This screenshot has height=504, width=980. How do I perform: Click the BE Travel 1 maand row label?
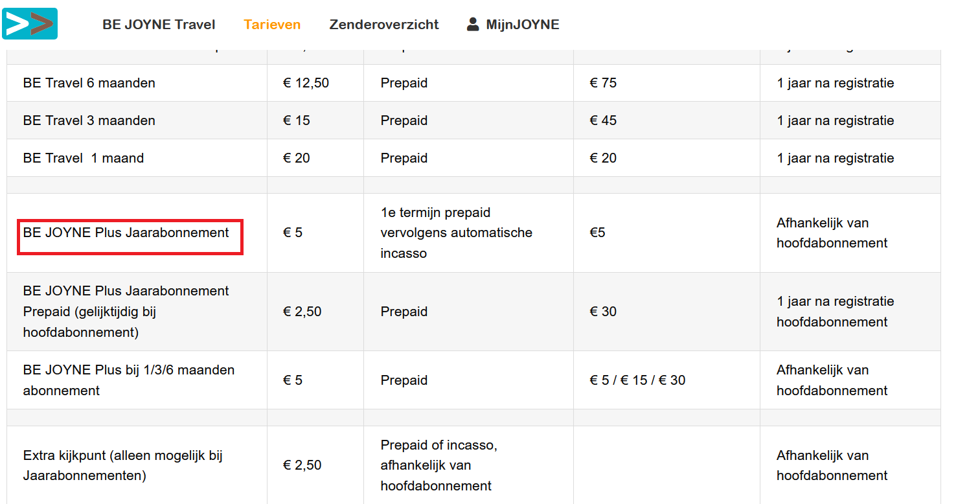84,158
